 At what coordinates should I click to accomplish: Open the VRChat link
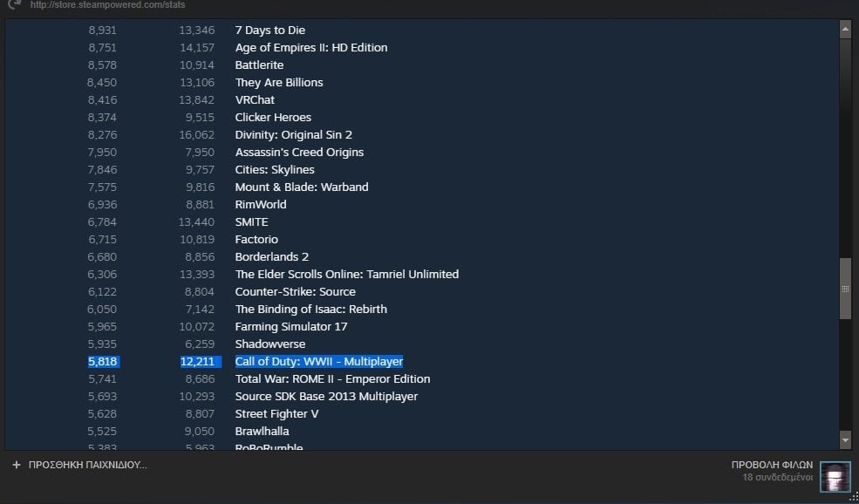click(255, 100)
